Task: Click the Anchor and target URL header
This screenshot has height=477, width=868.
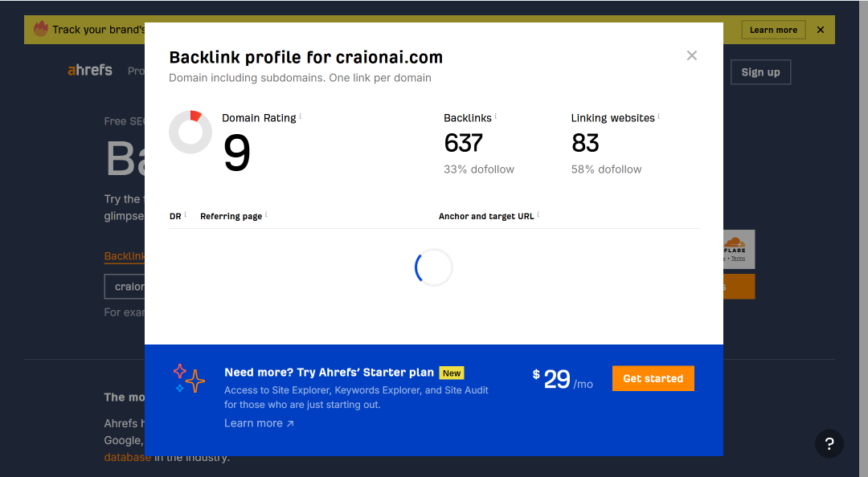Action: pyautogui.click(x=486, y=216)
